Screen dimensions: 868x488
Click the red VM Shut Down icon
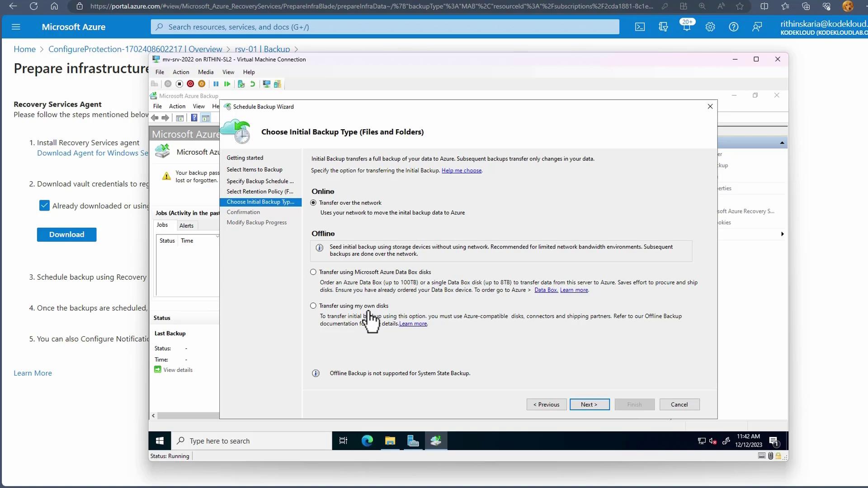[190, 84]
